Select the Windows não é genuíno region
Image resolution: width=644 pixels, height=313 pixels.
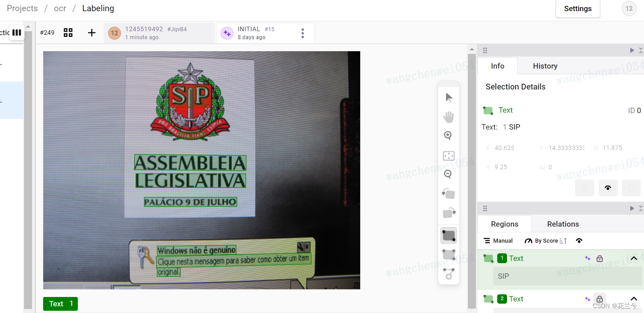pos(197,250)
